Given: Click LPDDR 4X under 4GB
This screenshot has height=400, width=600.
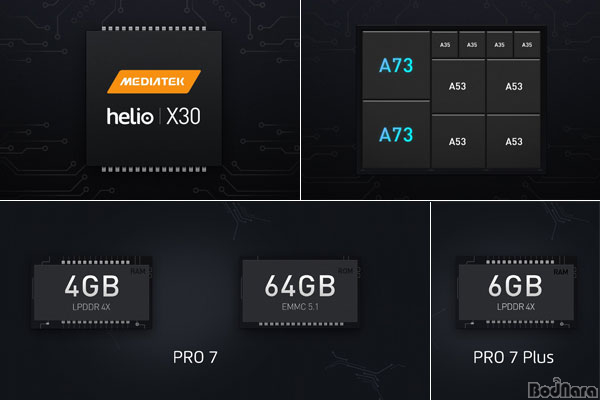Looking at the screenshot, I should point(91,307).
